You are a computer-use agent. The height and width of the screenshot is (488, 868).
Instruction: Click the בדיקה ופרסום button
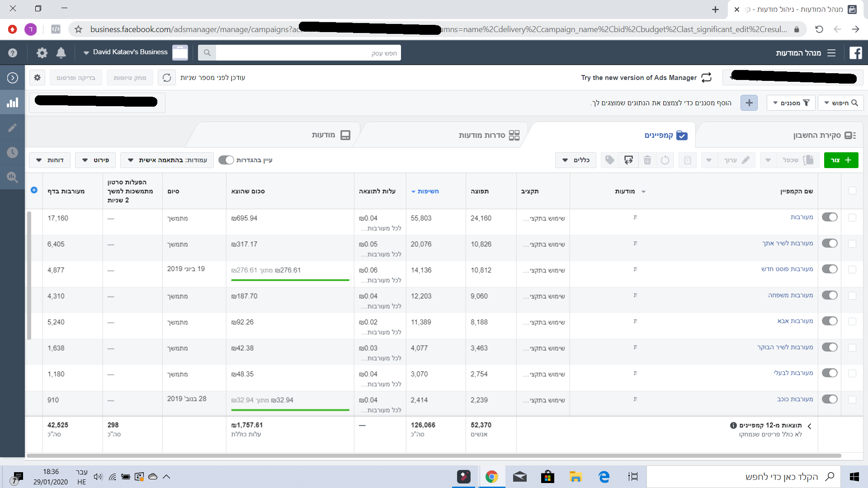click(x=75, y=78)
